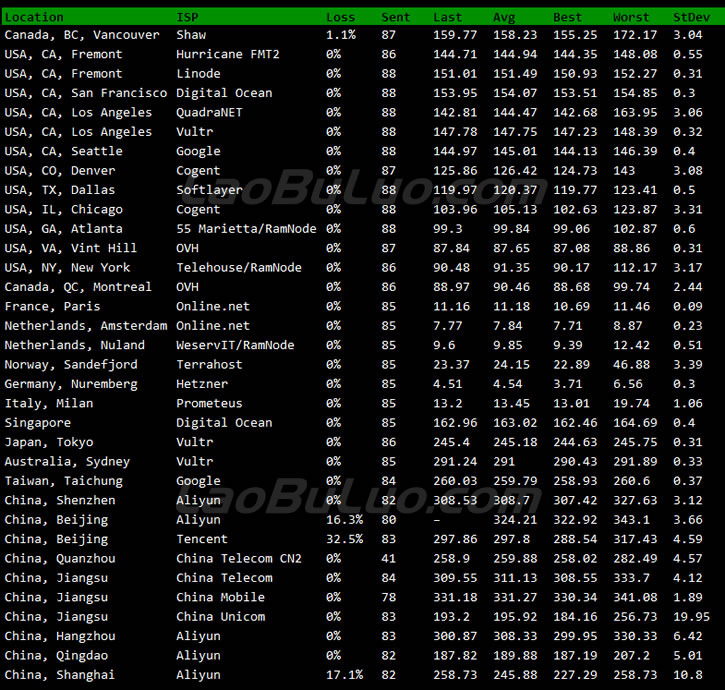Click the Linode ISP entry
Viewport: 725px width, 690px height.
point(198,74)
